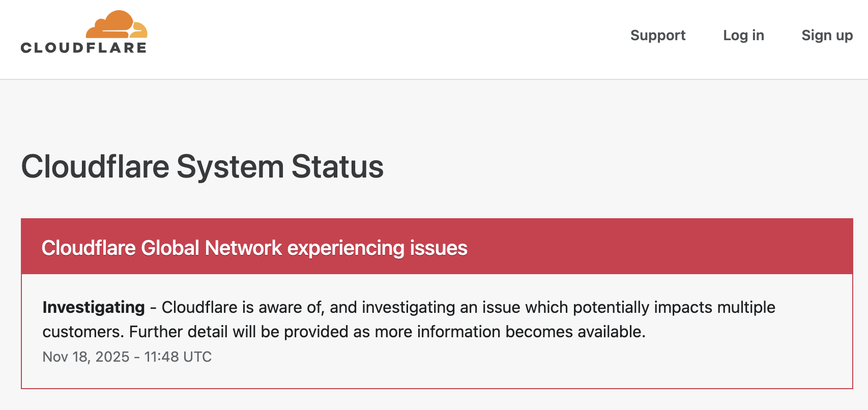Go to Log in

tap(743, 35)
